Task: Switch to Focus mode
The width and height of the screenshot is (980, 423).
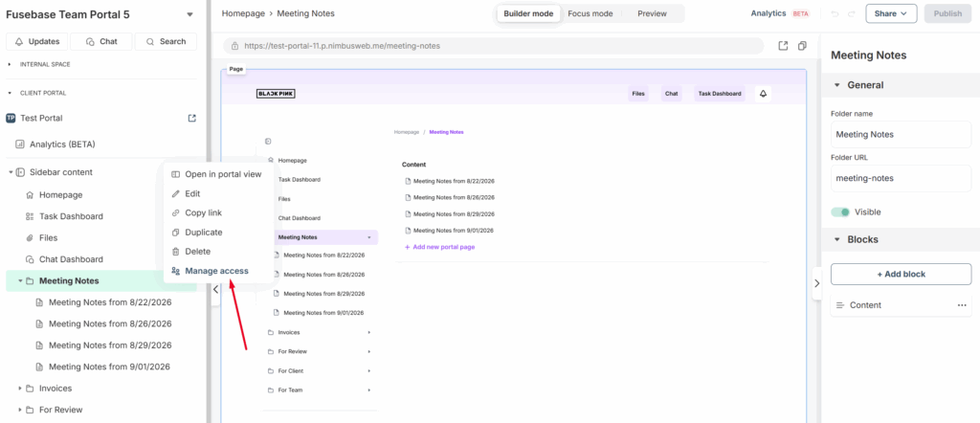Action: pyautogui.click(x=590, y=13)
